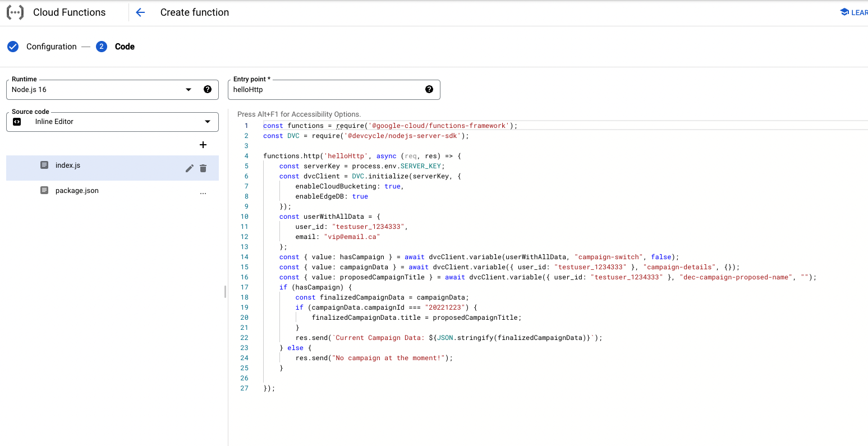Delete index.js with the trash icon
The image size is (868, 446).
(x=203, y=168)
